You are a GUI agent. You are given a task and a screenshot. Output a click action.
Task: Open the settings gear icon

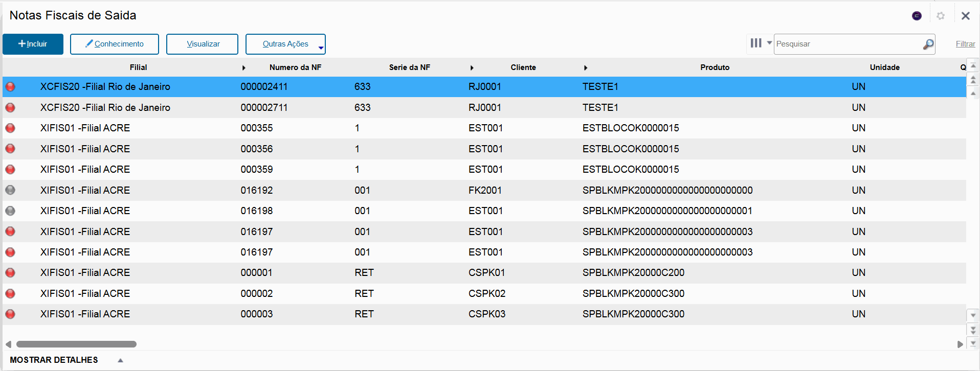coord(940,16)
